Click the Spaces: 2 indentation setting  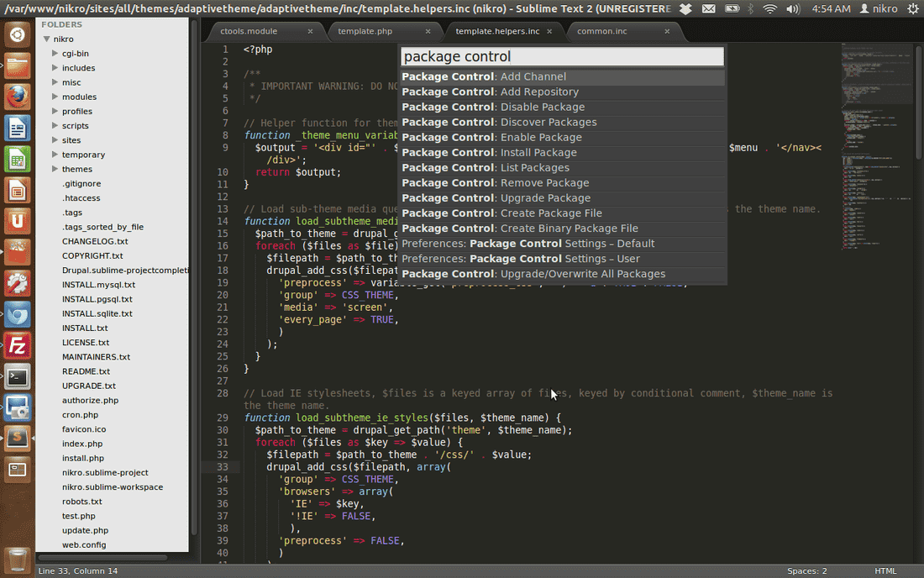(806, 571)
